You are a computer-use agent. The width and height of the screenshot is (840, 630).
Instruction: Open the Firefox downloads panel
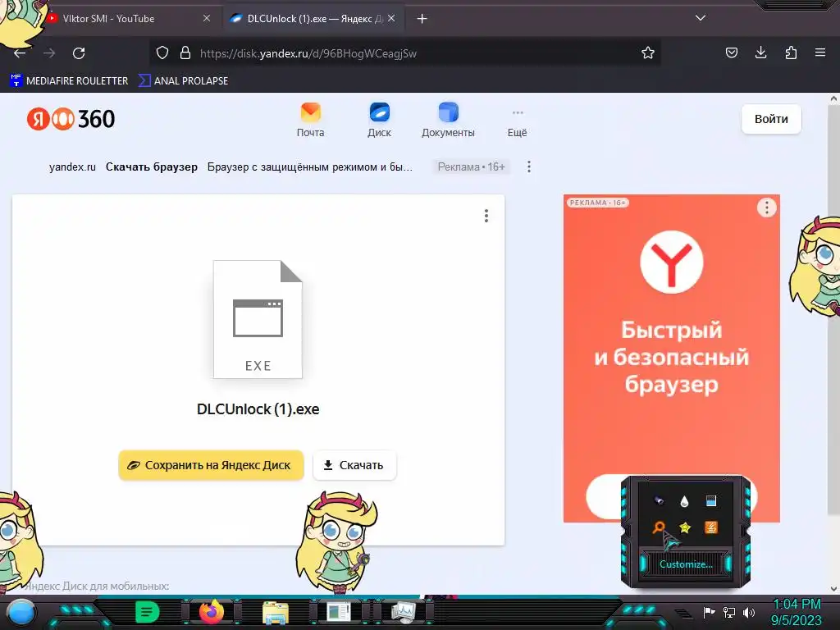[x=760, y=52]
